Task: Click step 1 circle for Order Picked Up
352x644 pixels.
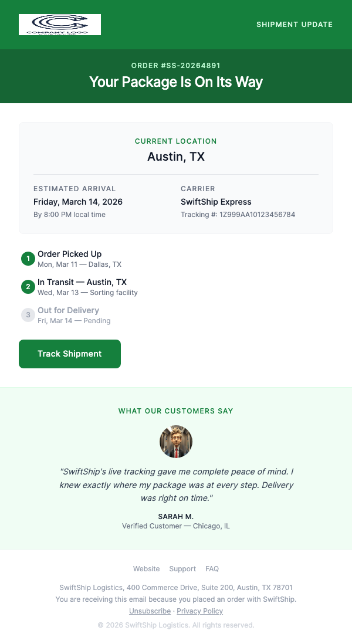Action: pyautogui.click(x=28, y=259)
